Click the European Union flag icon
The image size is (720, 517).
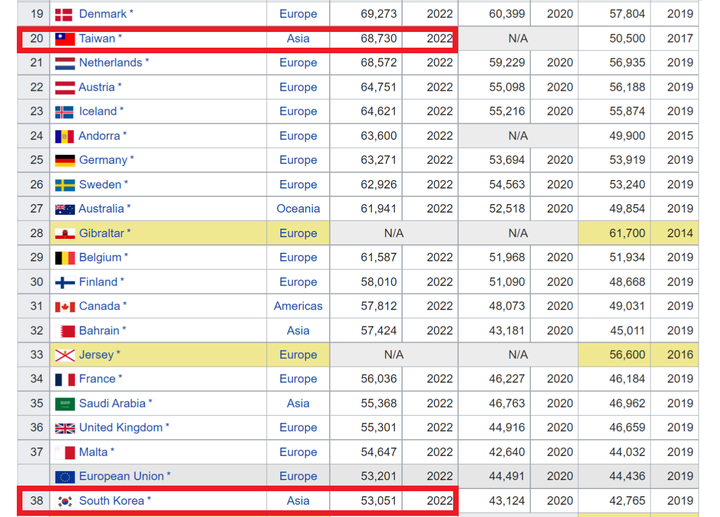[65, 477]
